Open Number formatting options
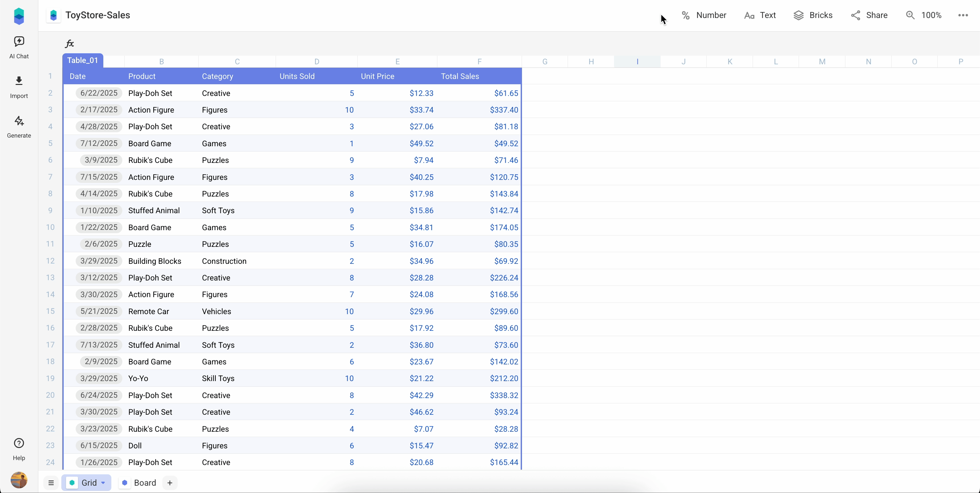 pyautogui.click(x=704, y=15)
